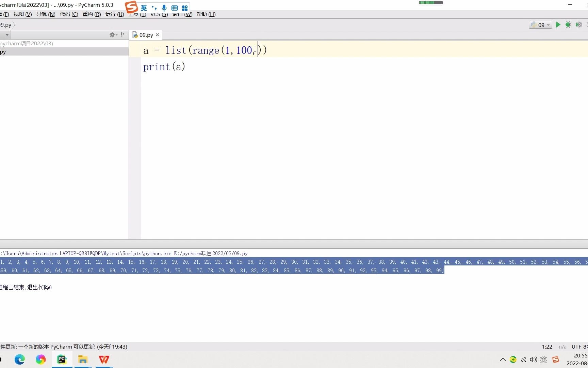Select the highlighted list output in console
Image resolution: width=588 pixels, height=368 pixels.
(221, 266)
